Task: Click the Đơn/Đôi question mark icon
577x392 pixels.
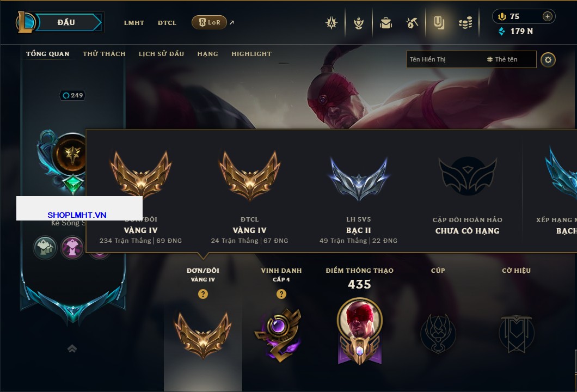Action: (202, 293)
